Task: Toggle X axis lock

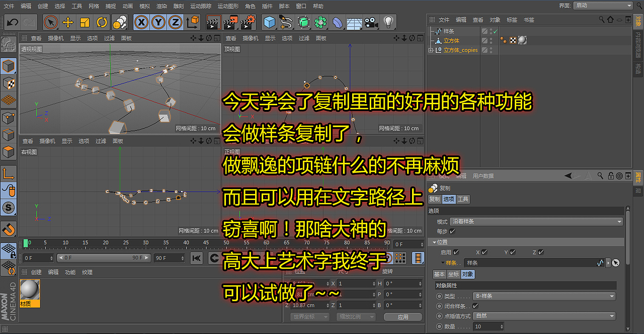Action: (142, 22)
